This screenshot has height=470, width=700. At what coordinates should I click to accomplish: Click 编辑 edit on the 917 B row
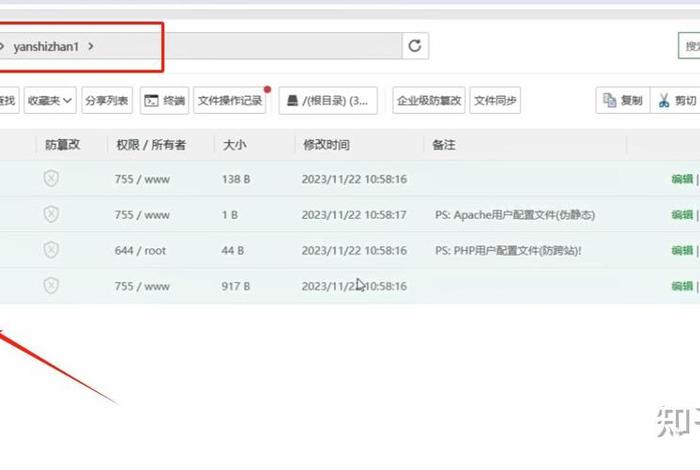click(x=682, y=286)
